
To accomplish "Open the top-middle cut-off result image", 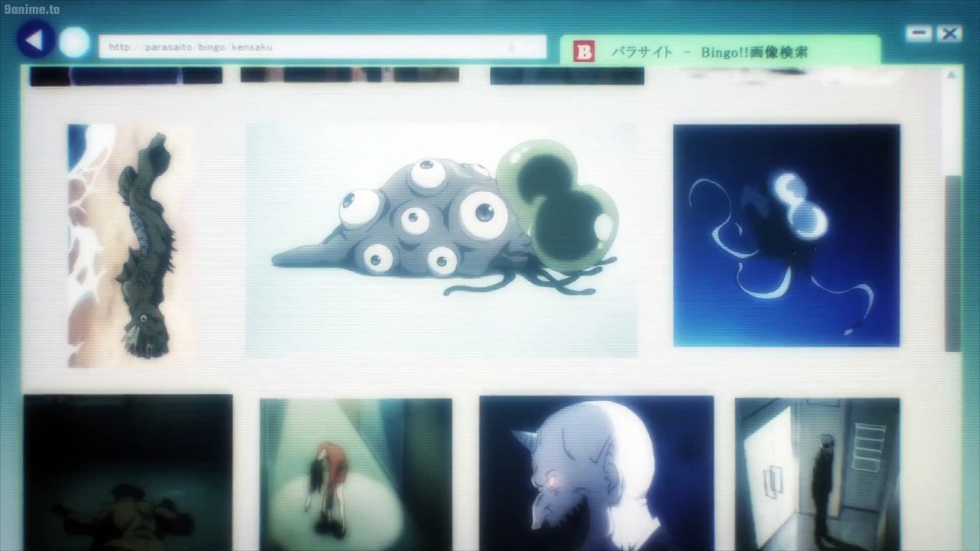I will pos(350,74).
